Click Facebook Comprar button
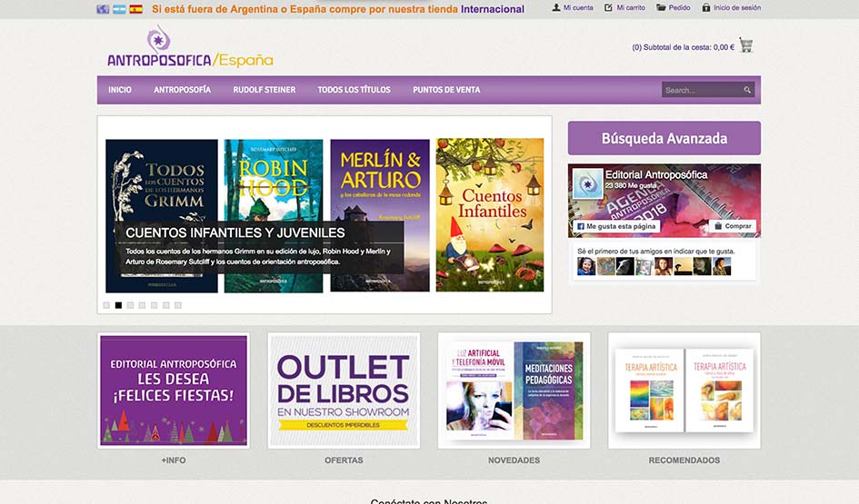 pos(733,226)
